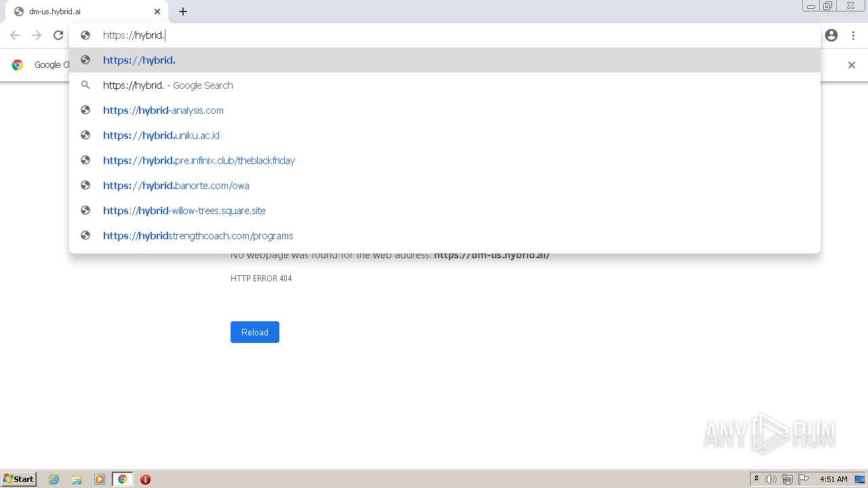The height and width of the screenshot is (488, 868).
Task: Click the red stop-sign taskbar icon
Action: (x=145, y=479)
